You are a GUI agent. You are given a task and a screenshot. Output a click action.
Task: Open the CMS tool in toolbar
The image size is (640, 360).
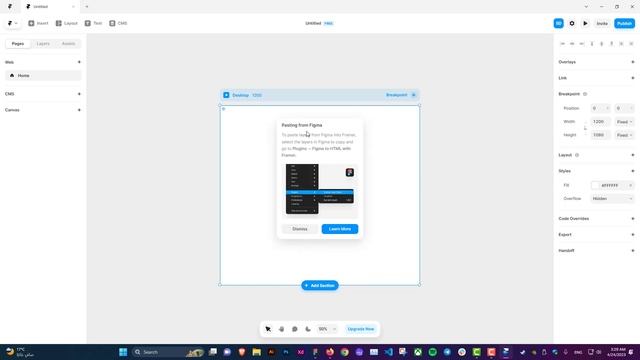click(x=118, y=23)
